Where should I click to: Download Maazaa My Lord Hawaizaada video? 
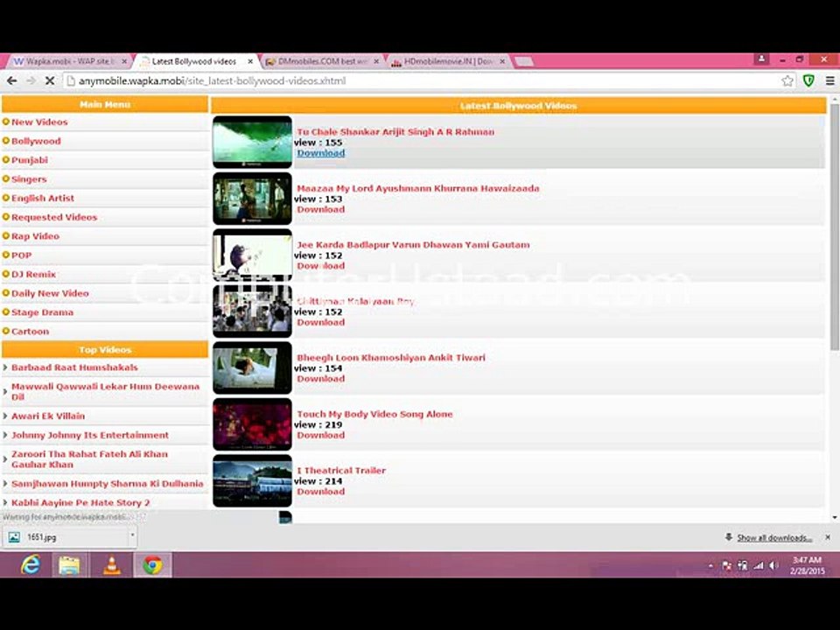tap(321, 209)
